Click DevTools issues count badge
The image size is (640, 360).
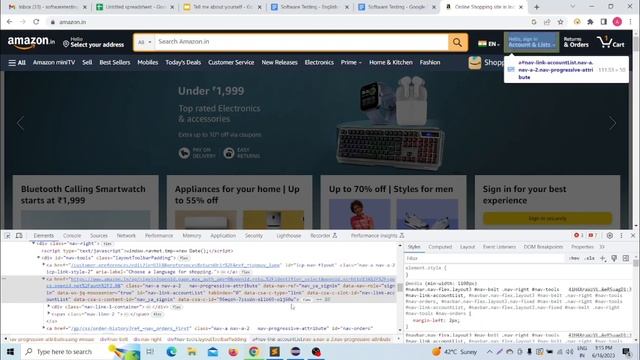pyautogui.click(x=592, y=236)
